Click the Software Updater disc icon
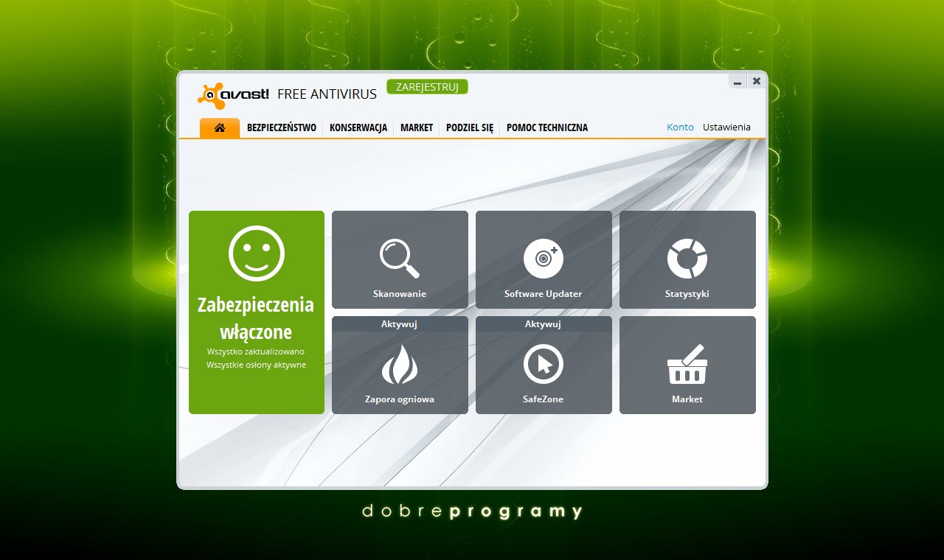 point(544,259)
